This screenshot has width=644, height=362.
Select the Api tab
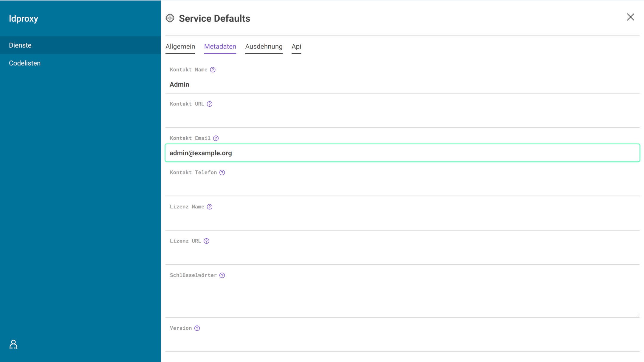click(296, 46)
